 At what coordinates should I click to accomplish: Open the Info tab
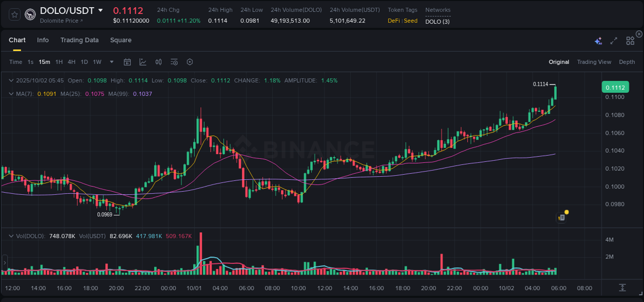tap(43, 40)
